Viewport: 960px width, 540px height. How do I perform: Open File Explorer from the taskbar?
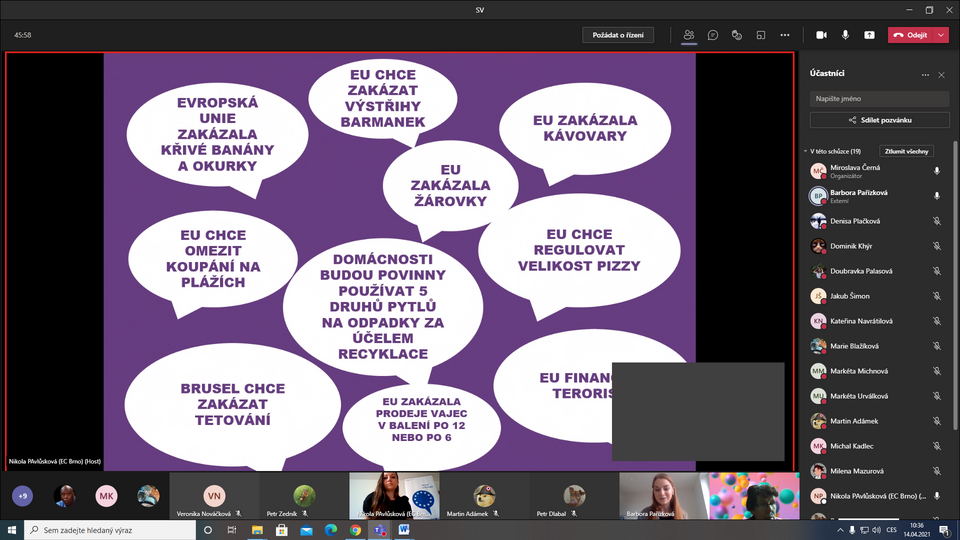257,530
